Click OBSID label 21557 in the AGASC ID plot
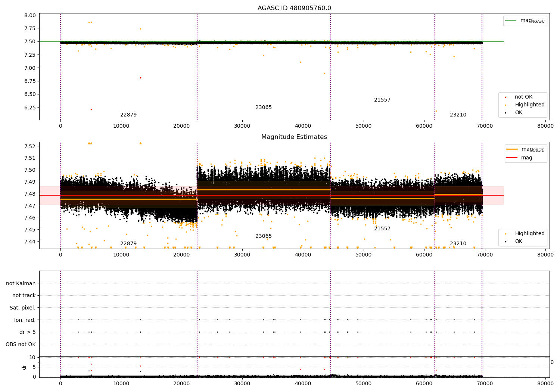Image resolution: width=560 pixels, height=392 pixels. click(x=382, y=100)
